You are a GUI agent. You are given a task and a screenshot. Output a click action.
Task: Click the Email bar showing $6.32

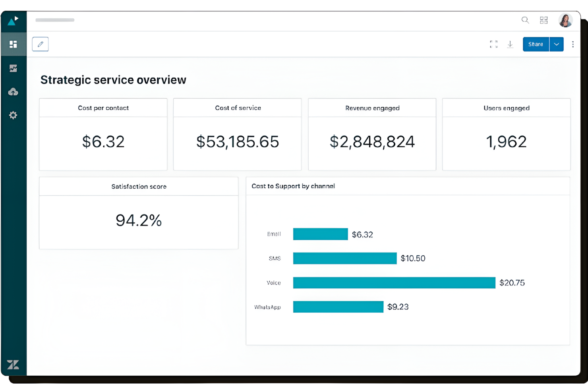point(320,234)
